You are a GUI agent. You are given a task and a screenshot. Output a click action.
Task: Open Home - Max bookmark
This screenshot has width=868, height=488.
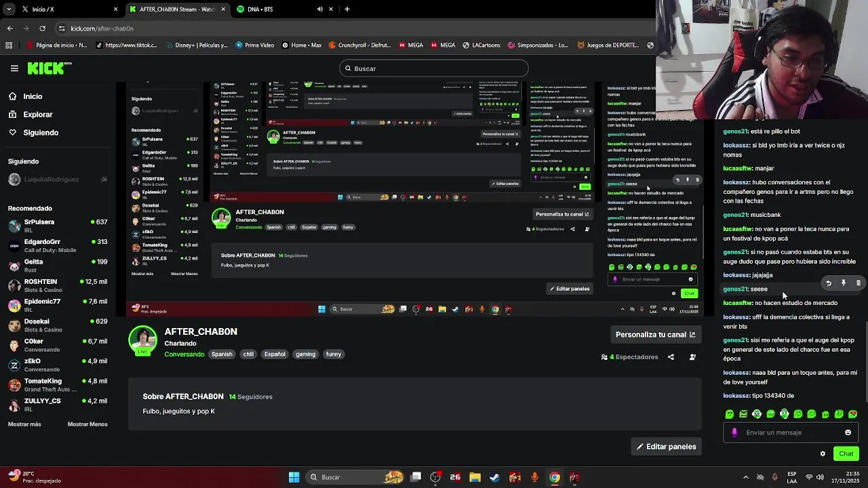[301, 45]
